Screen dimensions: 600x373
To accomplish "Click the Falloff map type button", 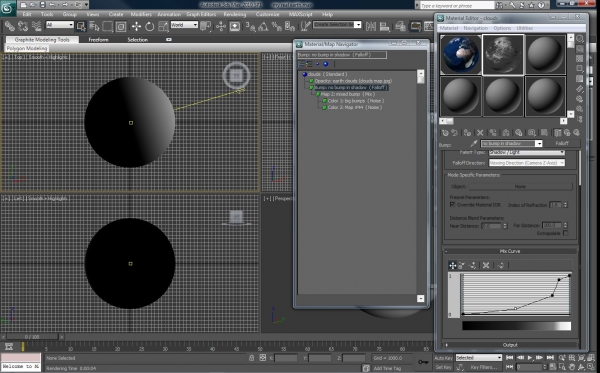I will 562,143.
